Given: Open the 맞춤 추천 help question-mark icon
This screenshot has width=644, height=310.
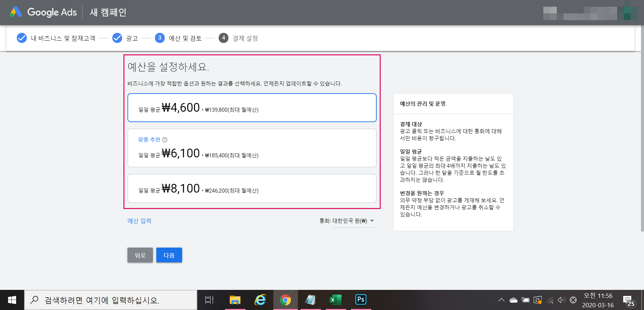Looking at the screenshot, I should pos(165,140).
